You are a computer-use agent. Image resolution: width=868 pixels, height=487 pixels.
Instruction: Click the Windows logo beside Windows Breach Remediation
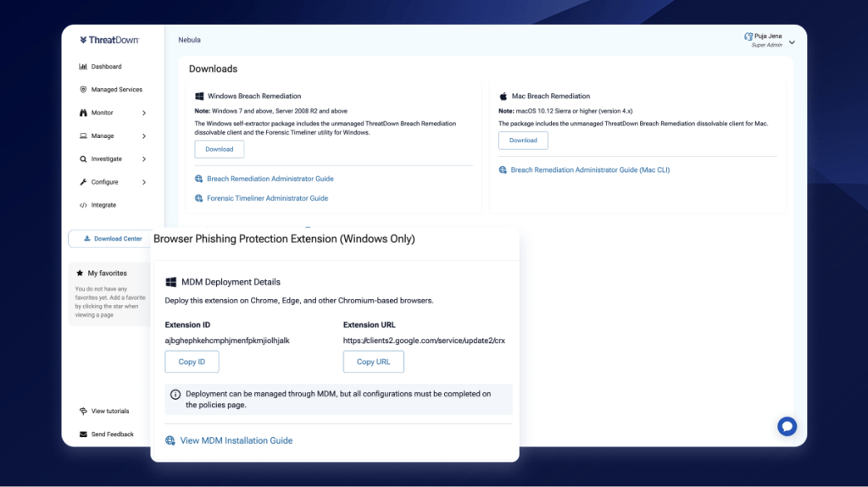coord(199,97)
